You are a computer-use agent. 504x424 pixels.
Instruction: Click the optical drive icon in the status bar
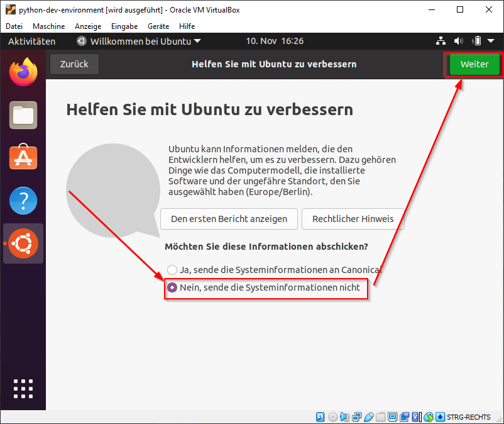331,416
